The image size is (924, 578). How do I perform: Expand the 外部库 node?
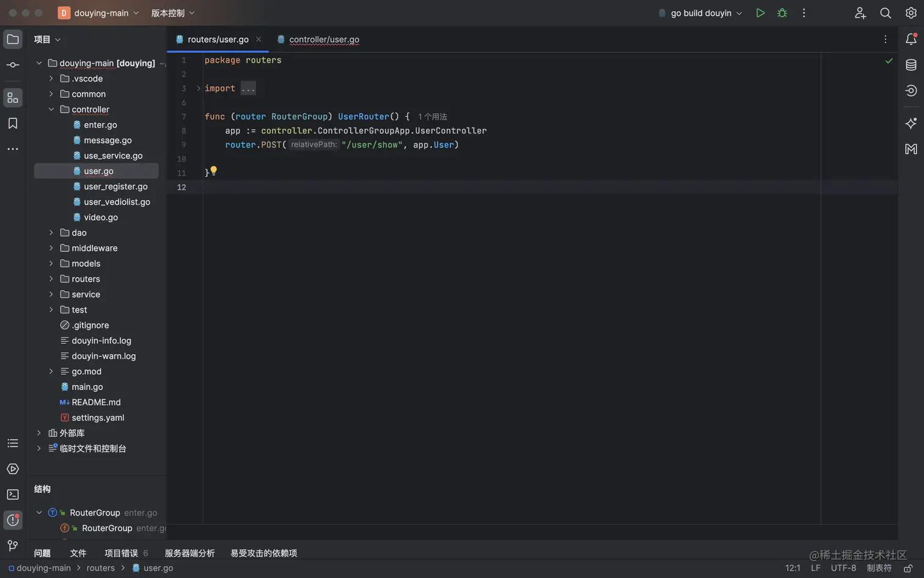[x=39, y=433]
